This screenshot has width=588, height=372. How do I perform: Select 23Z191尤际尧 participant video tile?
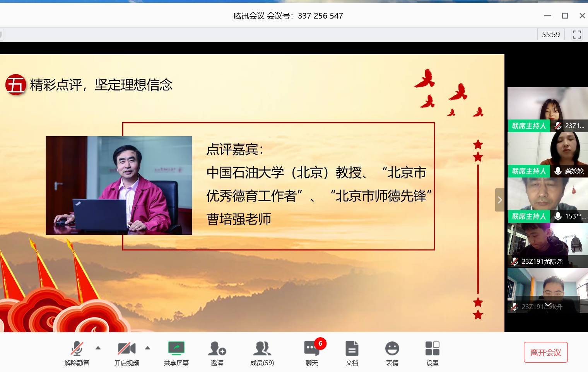coord(548,245)
